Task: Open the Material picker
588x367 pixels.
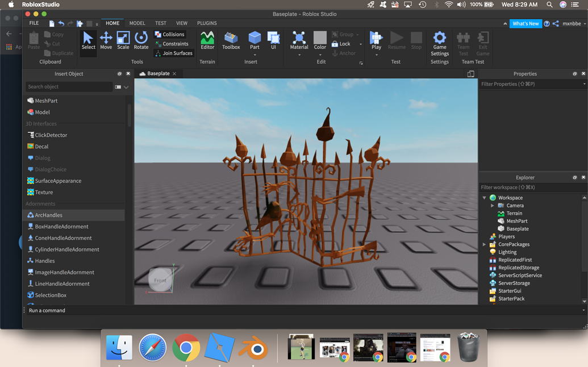Action: click(x=299, y=40)
